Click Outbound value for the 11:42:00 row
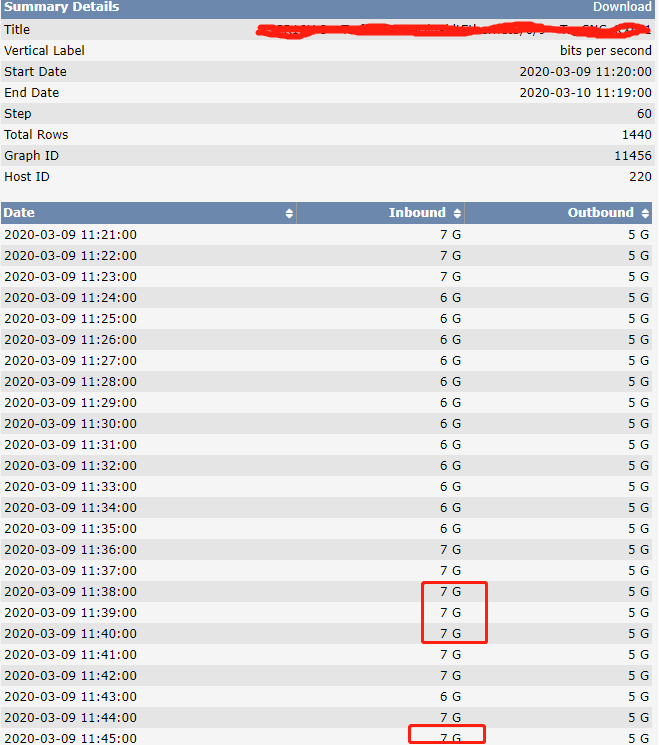Image resolution: width=659 pixels, height=745 pixels. point(639,676)
